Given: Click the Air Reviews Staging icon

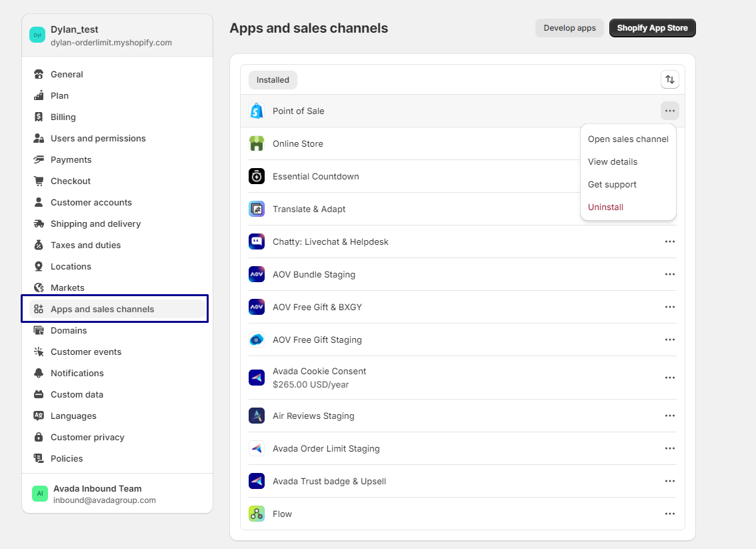Looking at the screenshot, I should point(257,416).
